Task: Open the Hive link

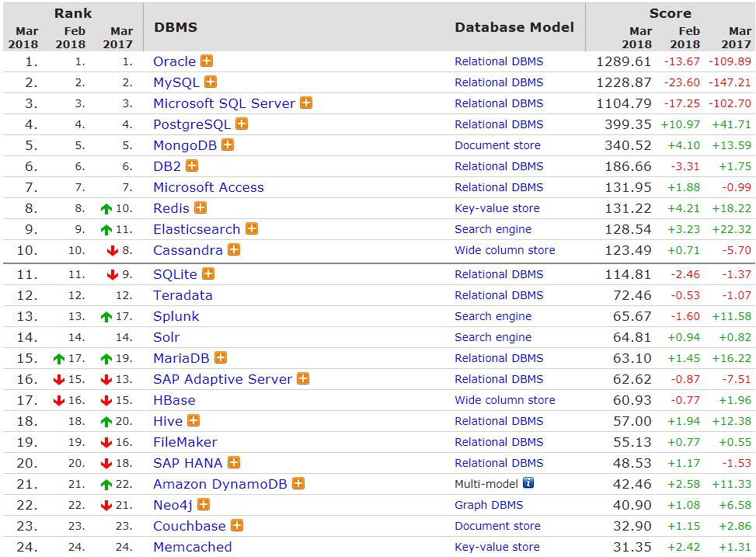Action: (x=168, y=421)
